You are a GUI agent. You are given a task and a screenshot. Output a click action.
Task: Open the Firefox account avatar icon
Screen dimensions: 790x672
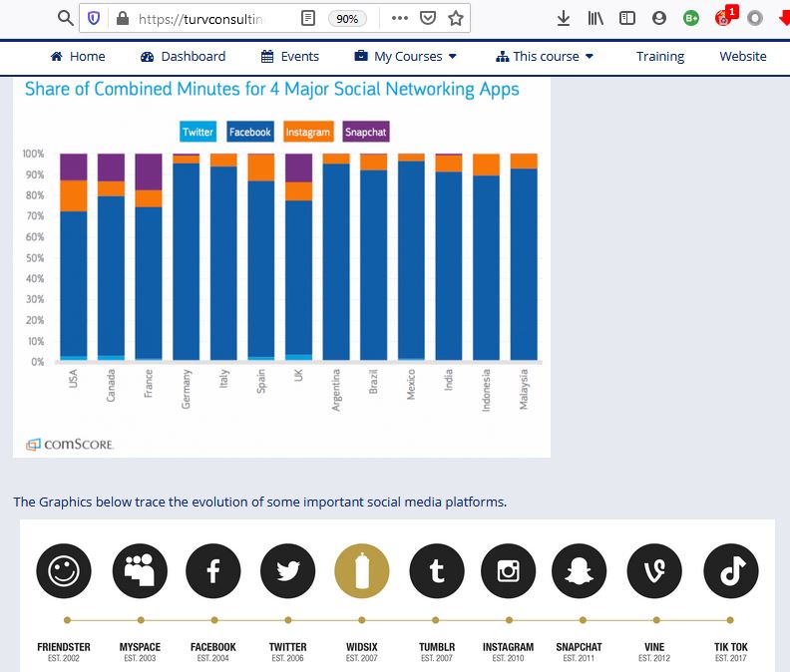click(659, 19)
